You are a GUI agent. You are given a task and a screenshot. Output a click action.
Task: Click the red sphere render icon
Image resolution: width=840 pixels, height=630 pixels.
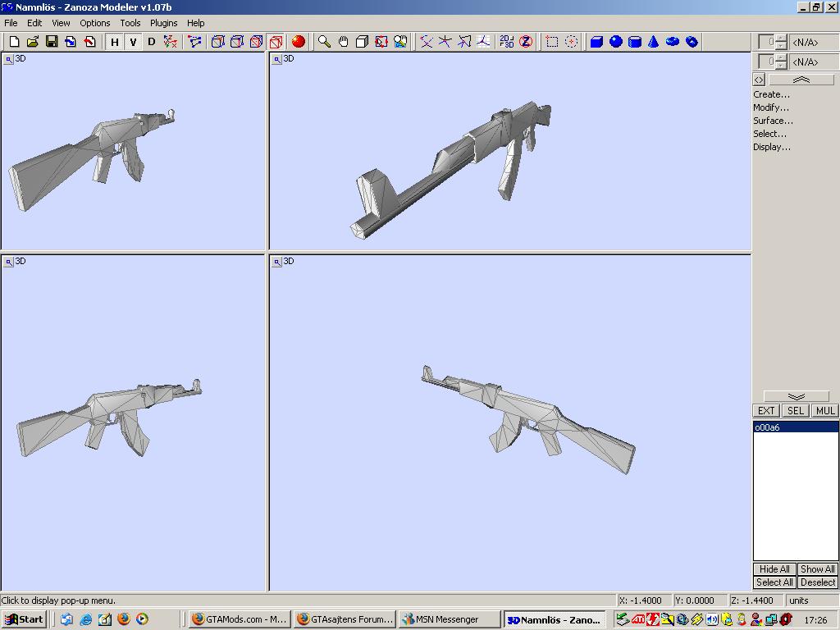click(299, 42)
